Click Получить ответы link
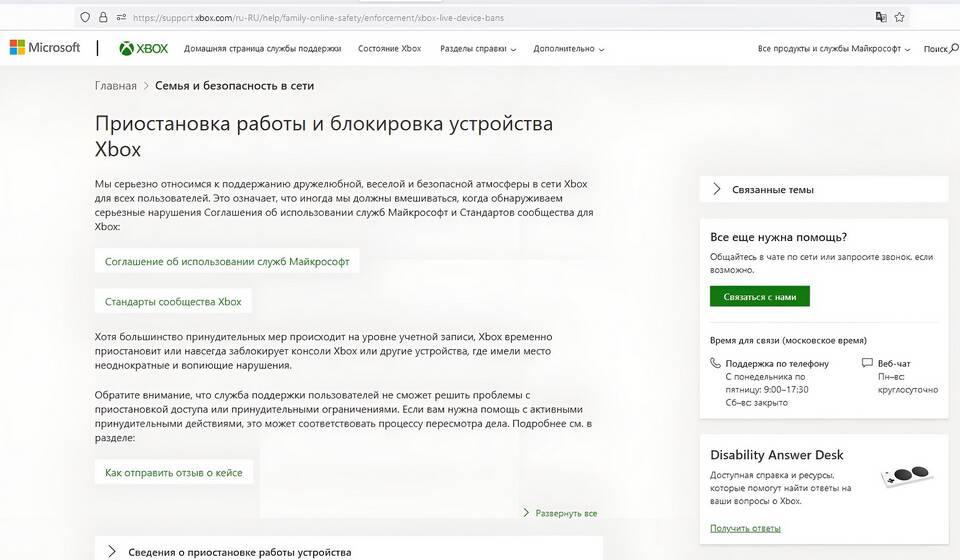The image size is (960, 560). 745,528
